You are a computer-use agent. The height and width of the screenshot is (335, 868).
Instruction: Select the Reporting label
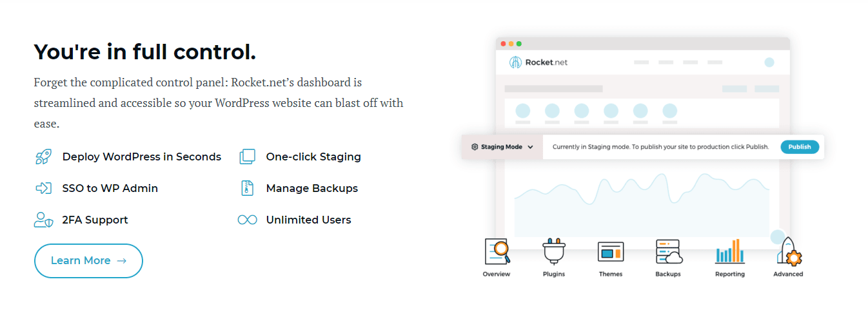coord(730,274)
